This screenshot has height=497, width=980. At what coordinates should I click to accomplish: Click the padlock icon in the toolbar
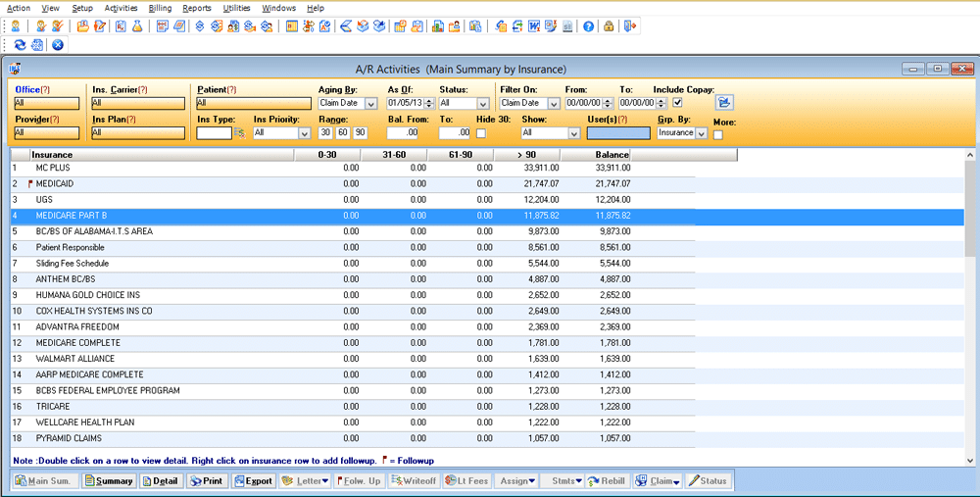pos(609,26)
